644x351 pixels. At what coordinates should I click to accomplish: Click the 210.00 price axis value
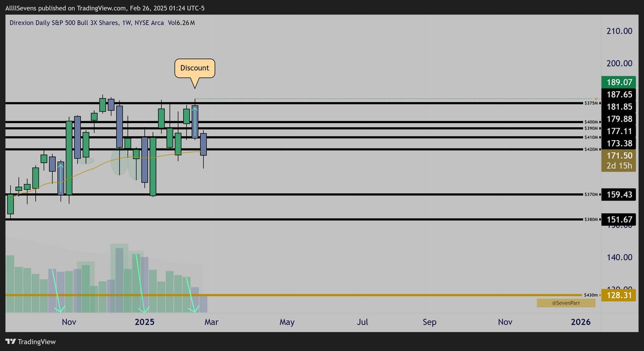point(619,31)
